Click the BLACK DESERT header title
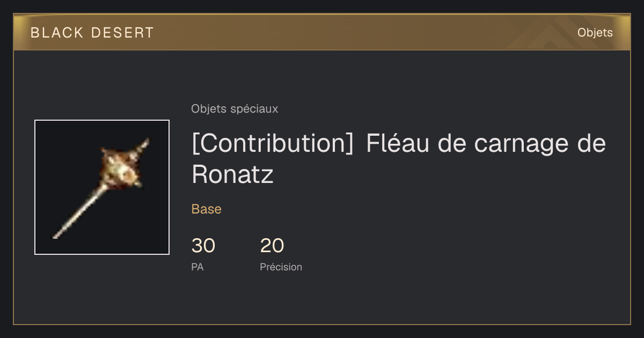Image resolution: width=644 pixels, height=338 pixels. pos(92,33)
